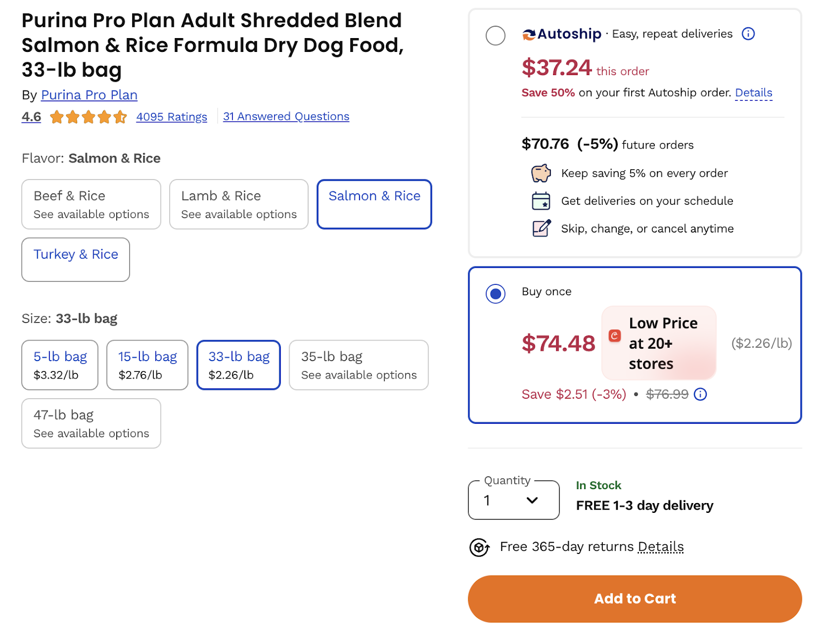Screen dimensions: 823x644
Task: Open the 31 Answered Questions link
Action: click(286, 117)
